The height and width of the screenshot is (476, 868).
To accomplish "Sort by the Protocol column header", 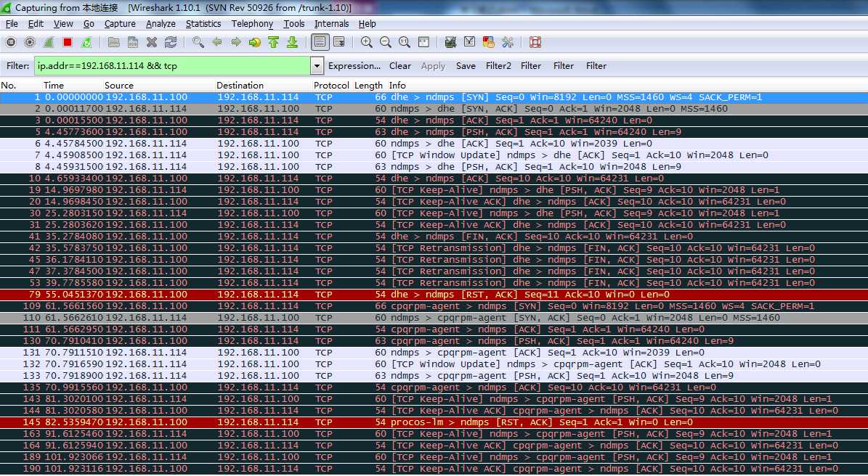I will (x=331, y=85).
